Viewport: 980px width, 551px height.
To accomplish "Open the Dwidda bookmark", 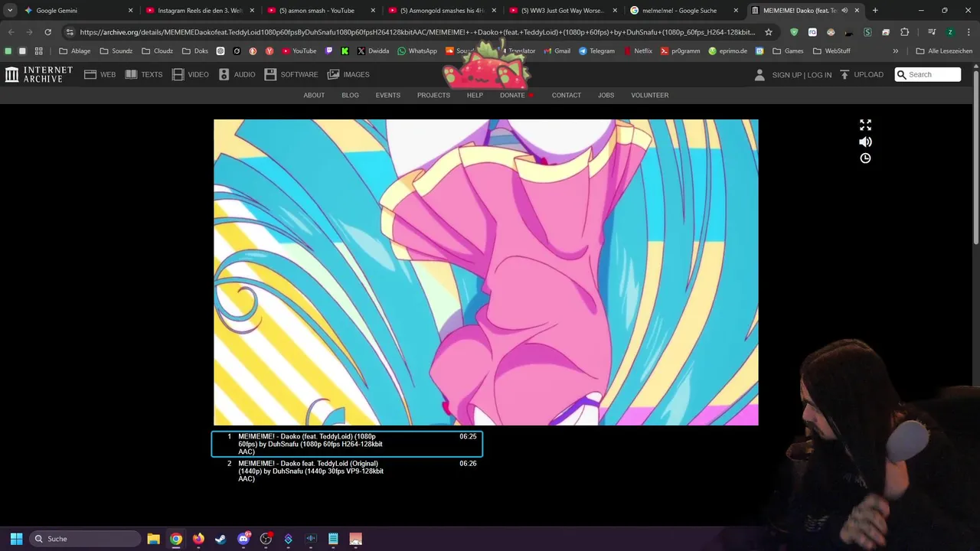I will pos(373,51).
